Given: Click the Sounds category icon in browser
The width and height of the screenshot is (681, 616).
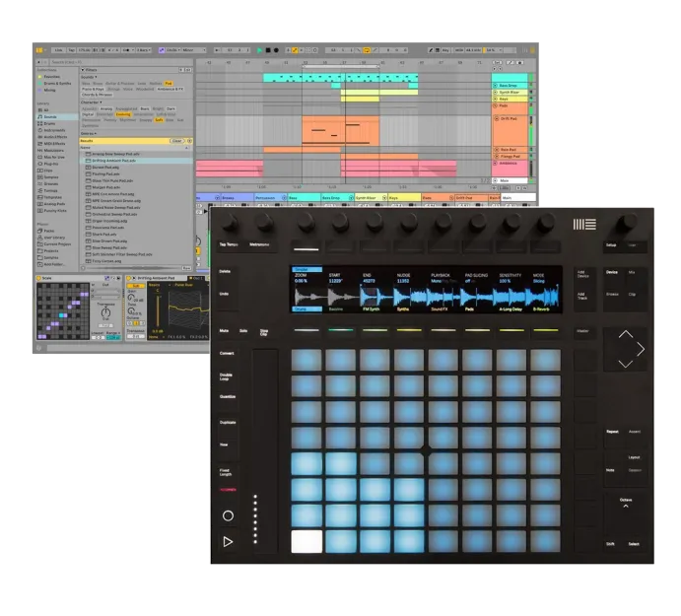Looking at the screenshot, I should tap(39, 116).
